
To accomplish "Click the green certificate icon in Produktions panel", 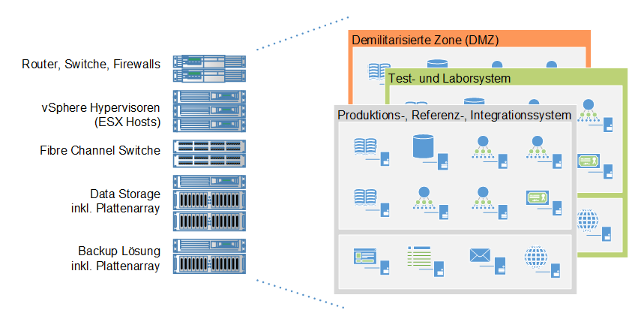I will pos(537,198).
